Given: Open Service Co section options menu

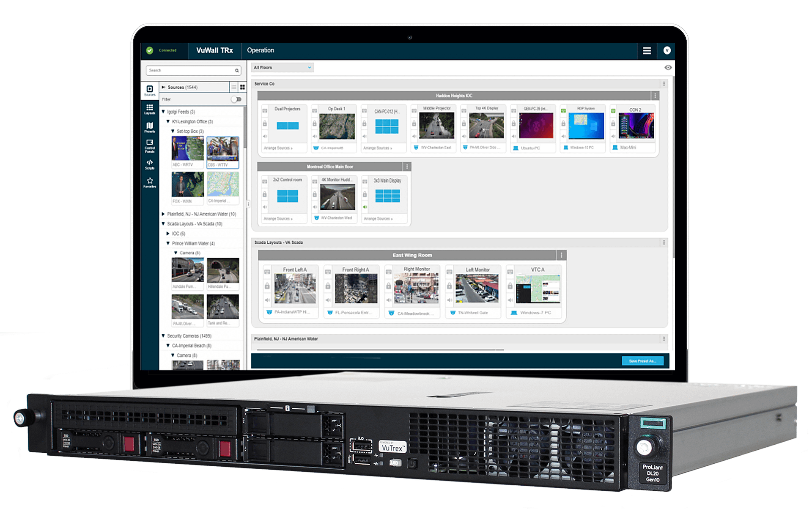Looking at the screenshot, I should [x=664, y=84].
